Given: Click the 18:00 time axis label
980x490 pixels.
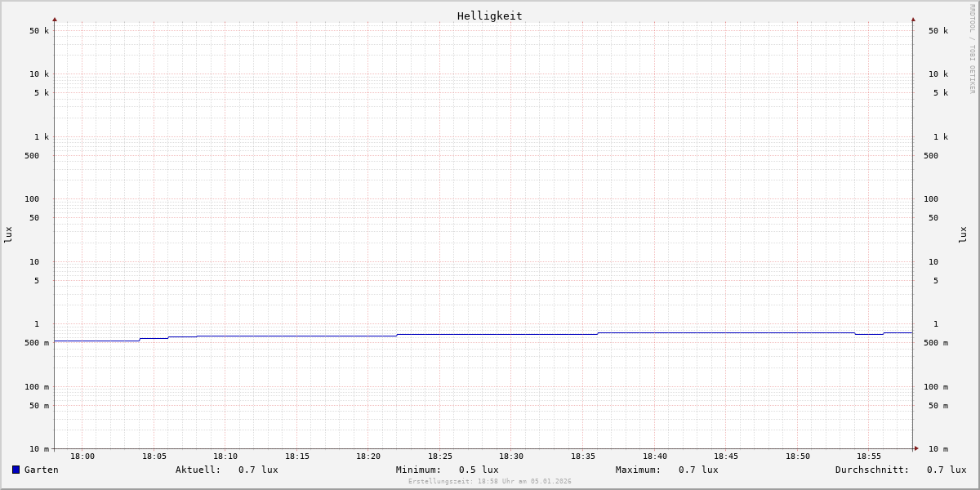Looking at the screenshot, I should tap(82, 457).
